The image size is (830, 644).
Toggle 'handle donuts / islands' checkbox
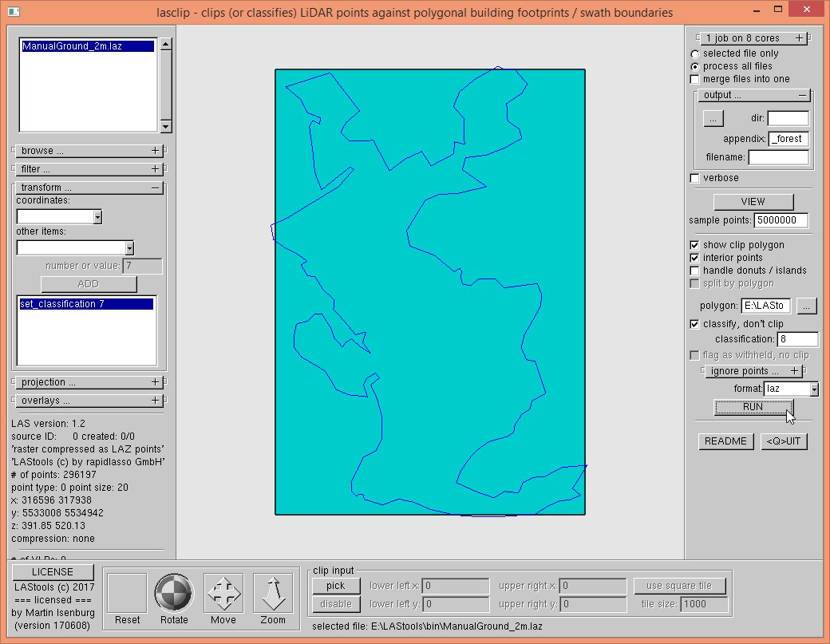[x=695, y=271]
